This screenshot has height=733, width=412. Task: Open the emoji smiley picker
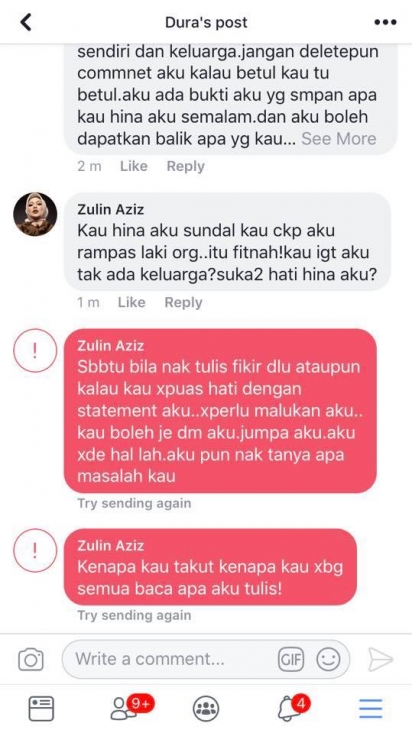pyautogui.click(x=328, y=660)
